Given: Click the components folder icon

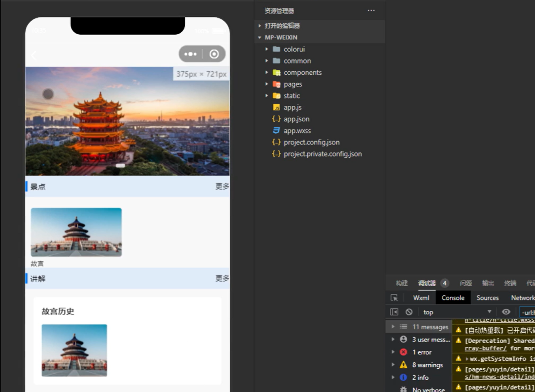Looking at the screenshot, I should coord(277,72).
